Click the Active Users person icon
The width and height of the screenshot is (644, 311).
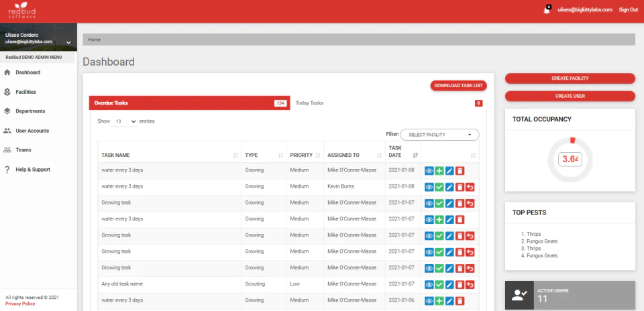(x=519, y=296)
